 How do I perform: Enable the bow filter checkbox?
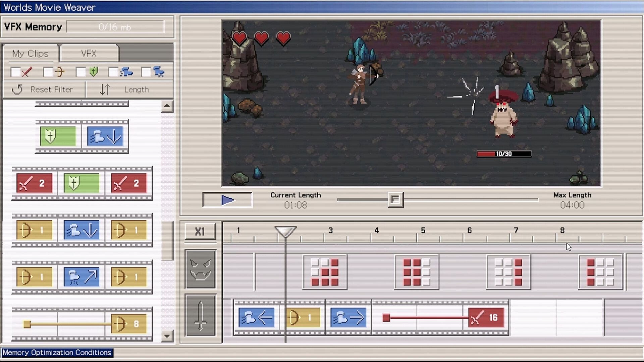point(48,72)
